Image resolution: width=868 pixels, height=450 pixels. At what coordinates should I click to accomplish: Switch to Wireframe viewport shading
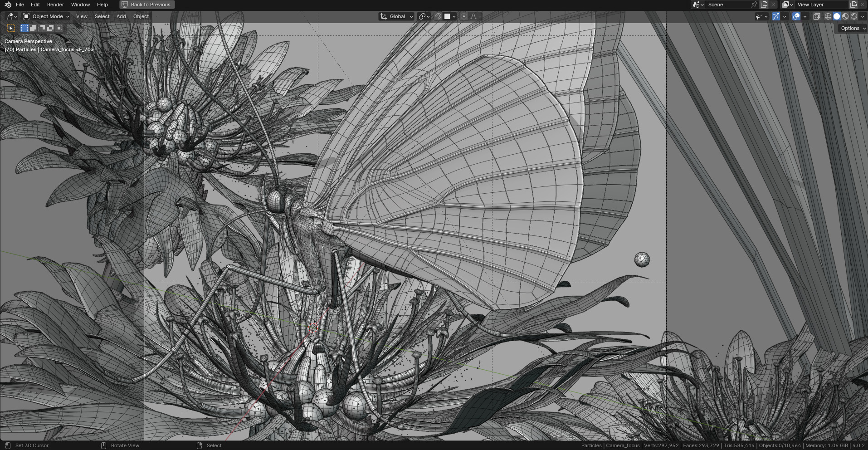tap(828, 16)
